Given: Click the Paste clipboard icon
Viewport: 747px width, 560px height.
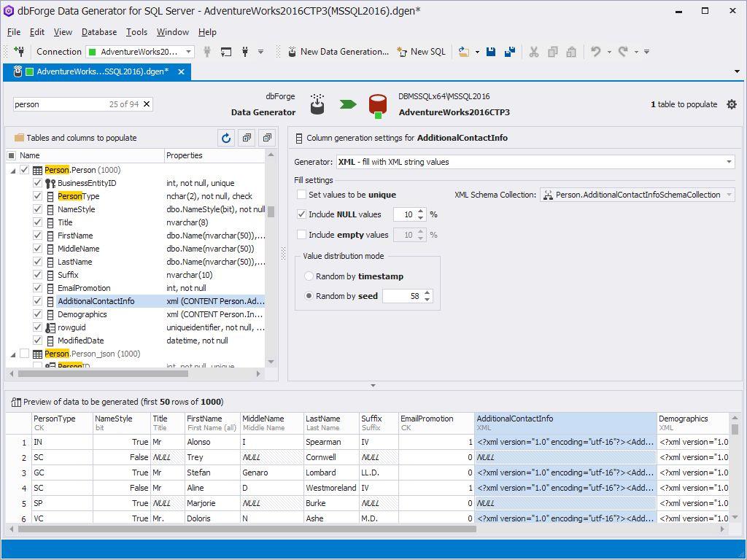Looking at the screenshot, I should tap(571, 52).
